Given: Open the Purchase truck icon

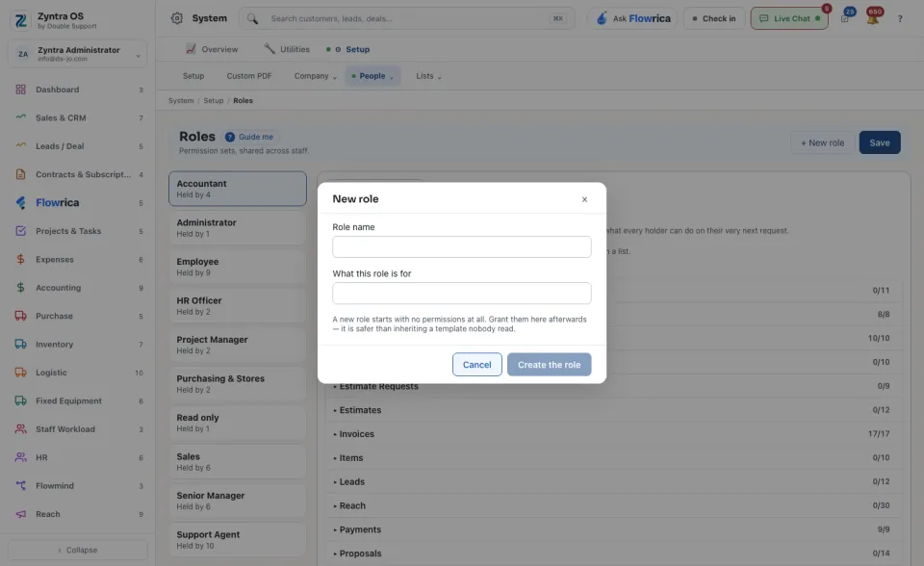Looking at the screenshot, I should pos(20,316).
